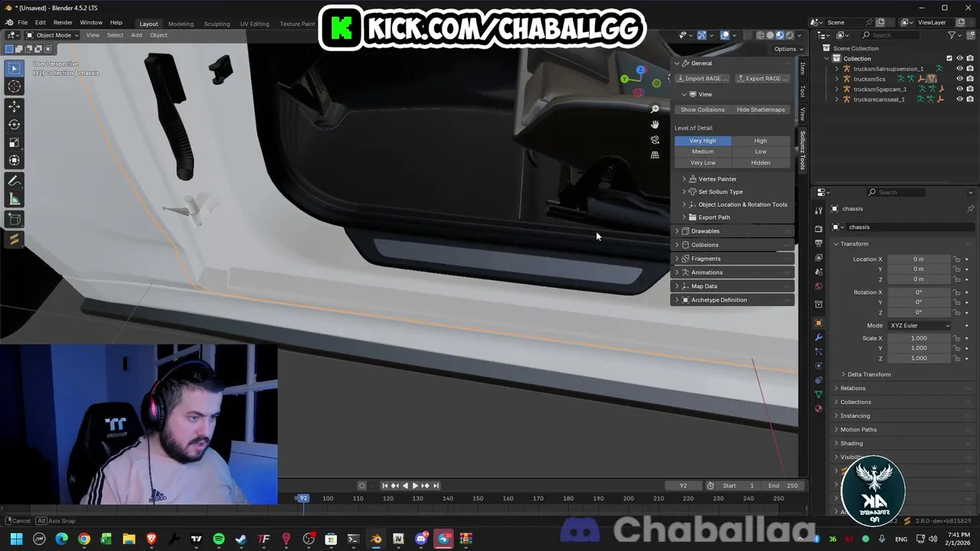Open the File menu

tap(23, 23)
